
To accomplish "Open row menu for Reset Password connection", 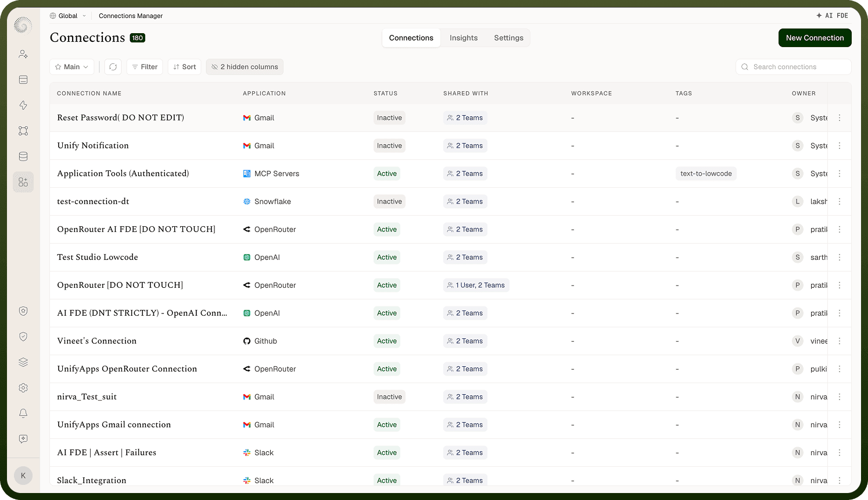I will click(840, 118).
